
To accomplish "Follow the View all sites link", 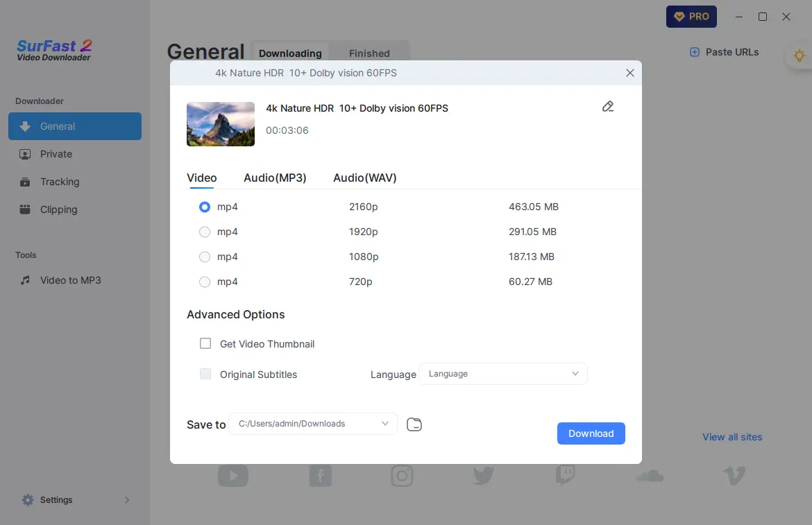I will [732, 437].
